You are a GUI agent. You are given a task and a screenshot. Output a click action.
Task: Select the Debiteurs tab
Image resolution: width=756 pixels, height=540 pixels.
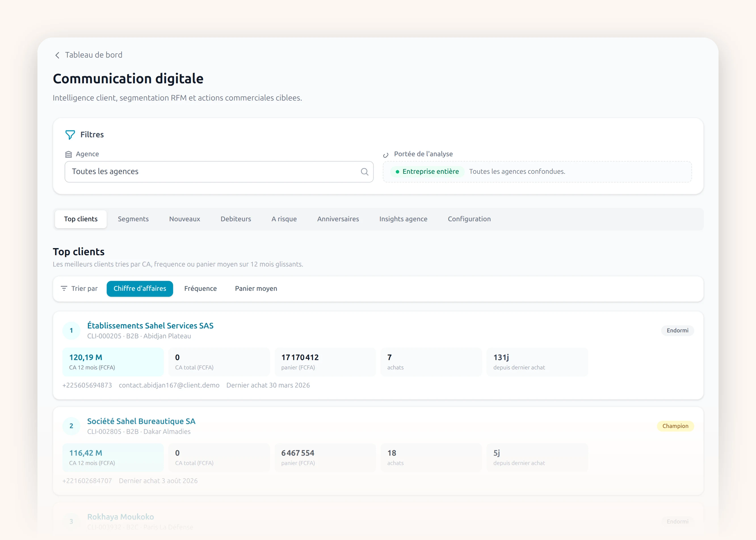click(236, 219)
